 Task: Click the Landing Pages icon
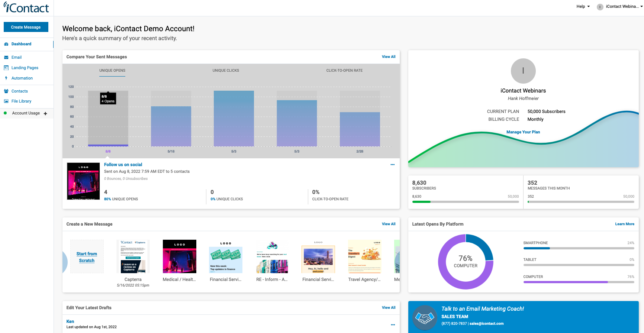[x=6, y=68]
